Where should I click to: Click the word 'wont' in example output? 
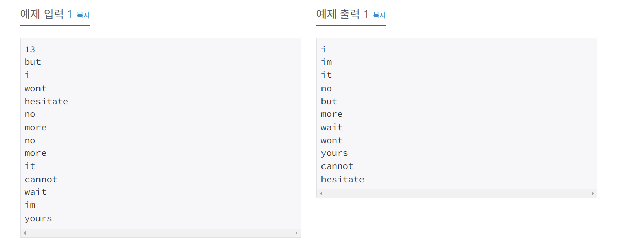pos(332,140)
